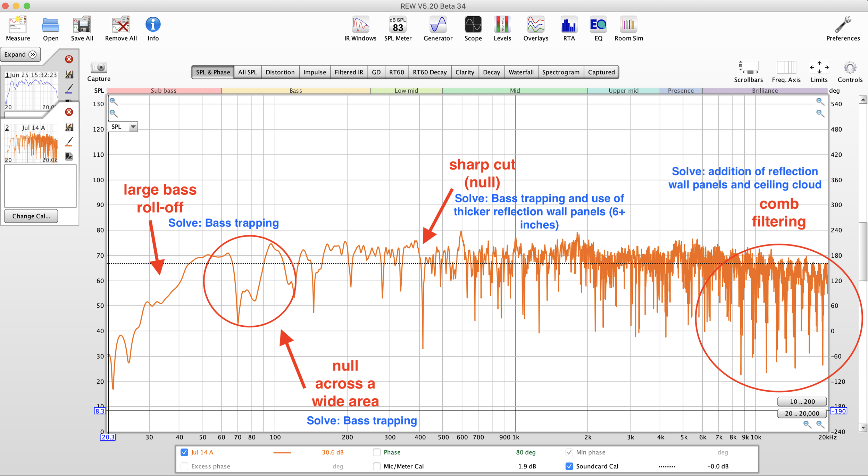Launch the Room Sim tool
The image size is (868, 476).
coord(628,25)
